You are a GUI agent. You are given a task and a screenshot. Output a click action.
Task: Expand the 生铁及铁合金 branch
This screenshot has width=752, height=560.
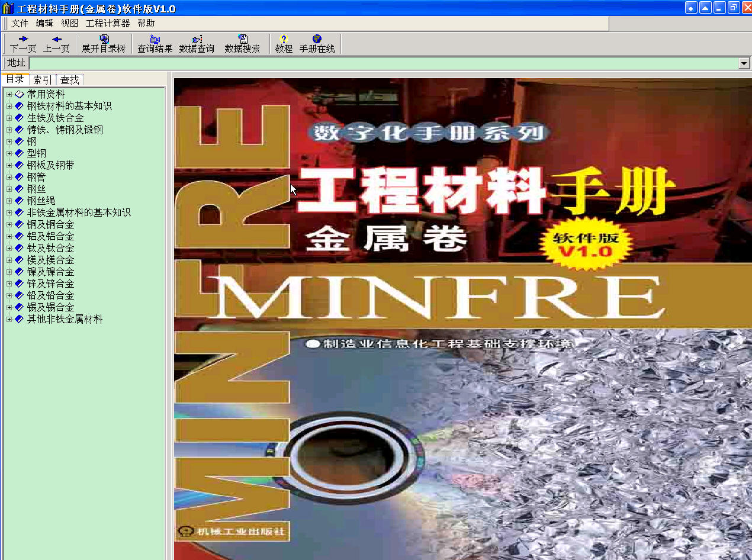tap(9, 118)
